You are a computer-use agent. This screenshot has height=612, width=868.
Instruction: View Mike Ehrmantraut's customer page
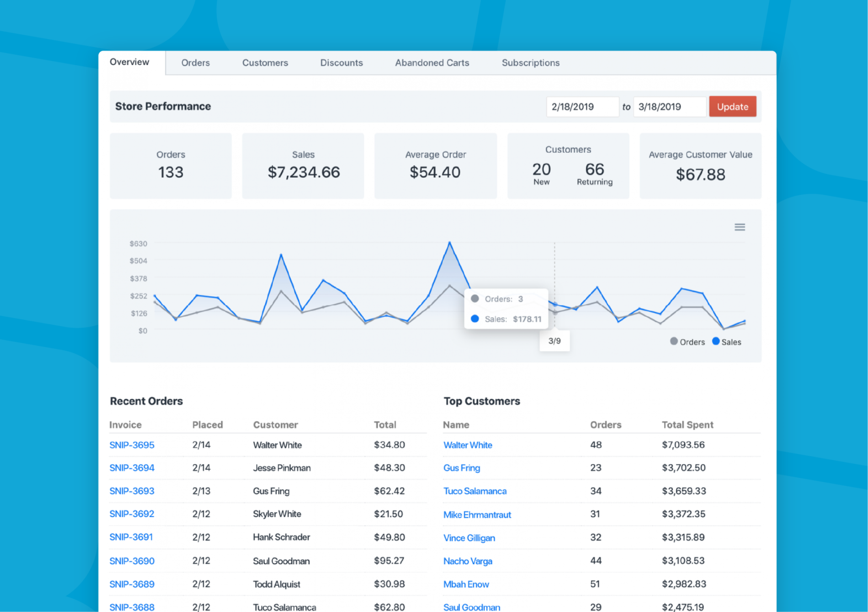477,515
